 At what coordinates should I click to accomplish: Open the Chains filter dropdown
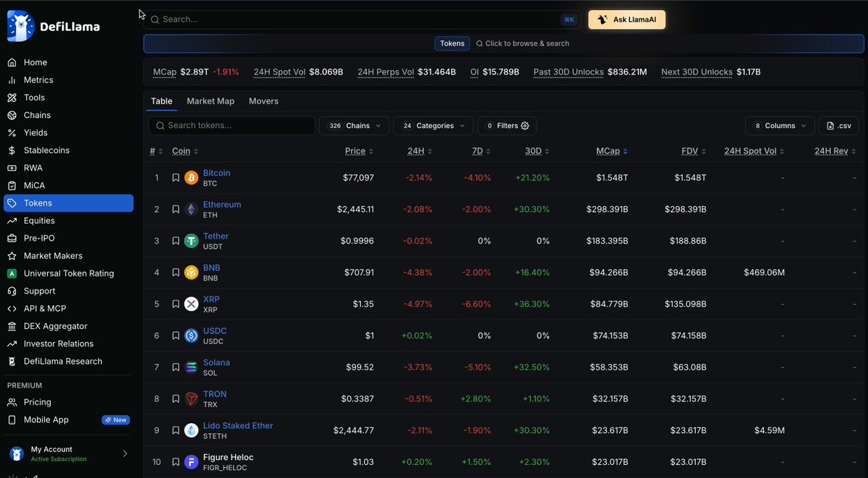point(354,126)
